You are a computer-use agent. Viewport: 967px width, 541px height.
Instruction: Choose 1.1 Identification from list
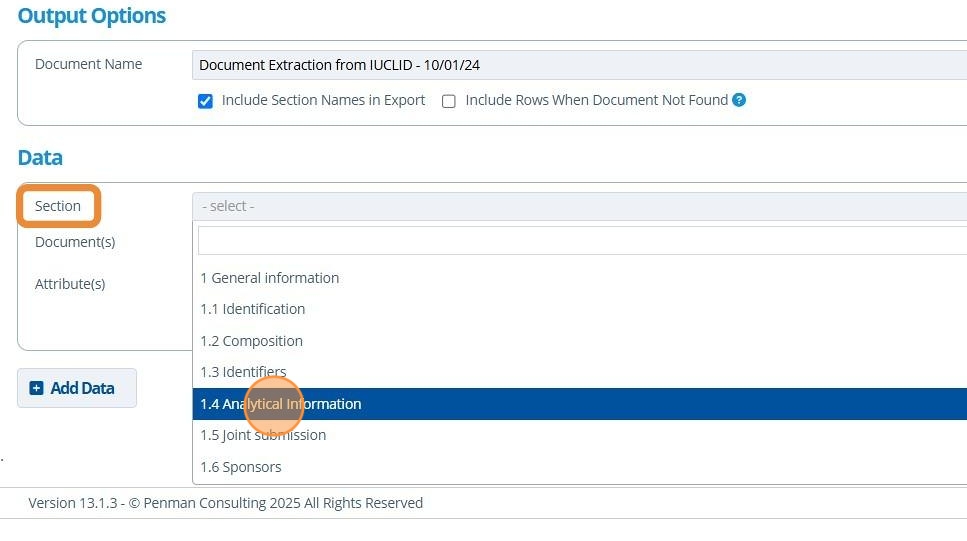point(253,309)
